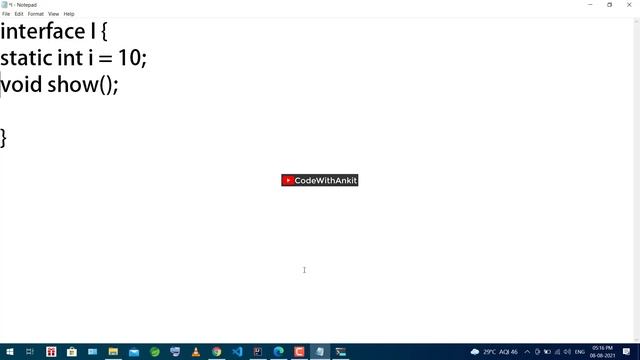
Task: Open Visual Studio Code from taskbar
Action: click(x=237, y=351)
